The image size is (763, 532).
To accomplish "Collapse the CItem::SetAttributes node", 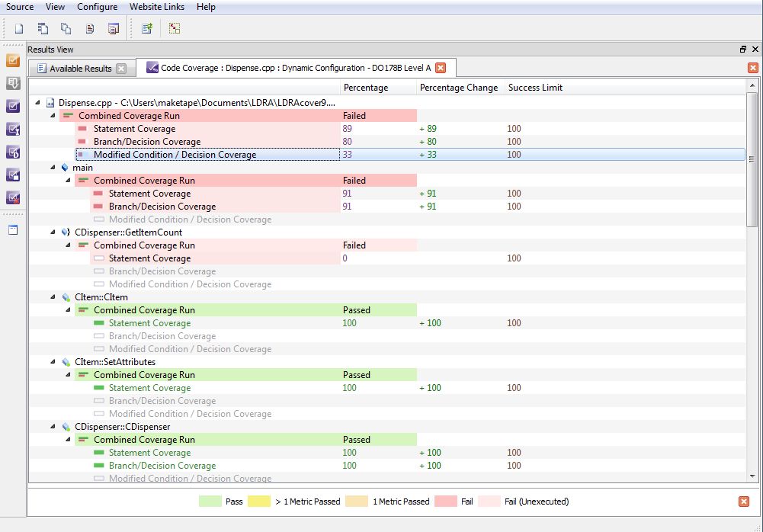I will (x=53, y=362).
